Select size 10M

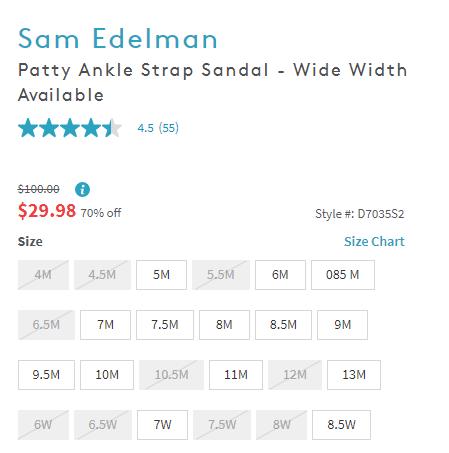point(107,375)
